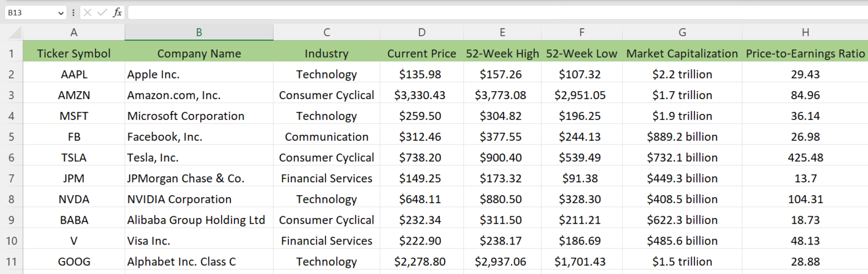The height and width of the screenshot is (274, 868).
Task: Select column B header
Action: pyautogui.click(x=199, y=32)
